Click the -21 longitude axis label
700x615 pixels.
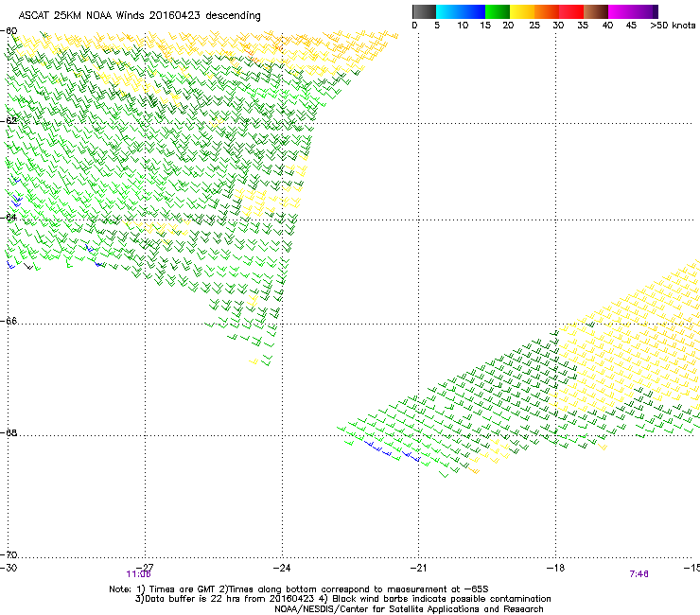tap(419, 568)
